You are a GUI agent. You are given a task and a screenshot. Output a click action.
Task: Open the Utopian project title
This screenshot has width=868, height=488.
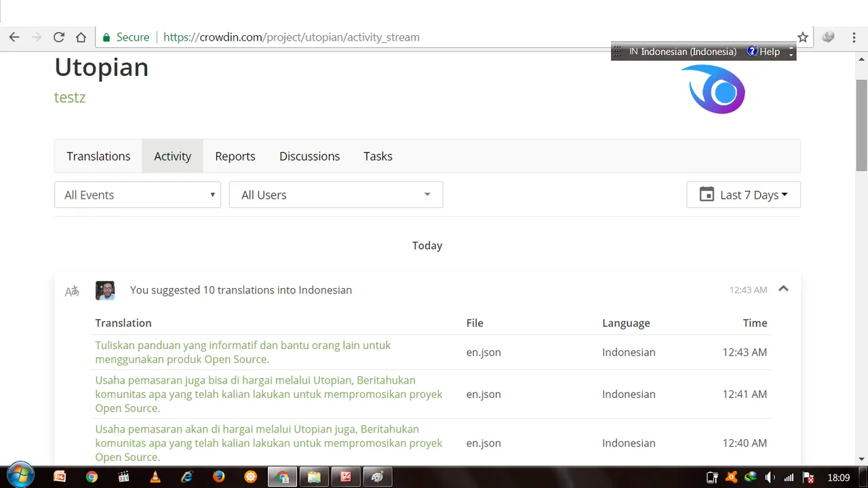(101, 67)
